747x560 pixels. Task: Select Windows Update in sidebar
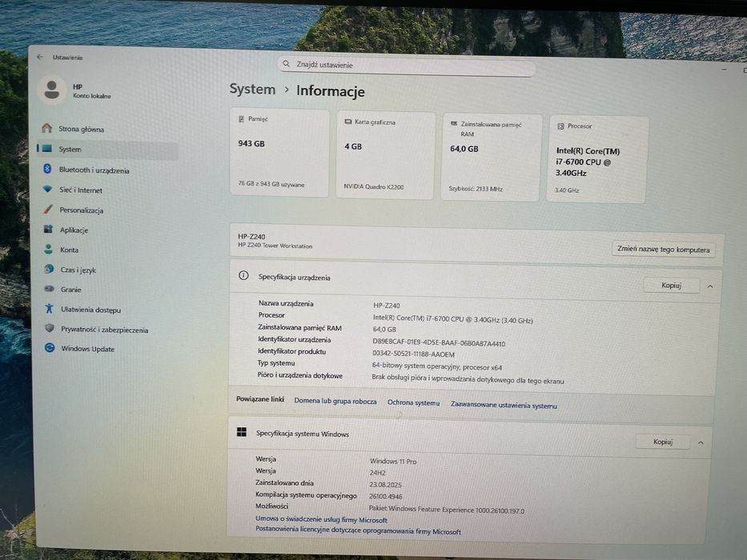[87, 349]
